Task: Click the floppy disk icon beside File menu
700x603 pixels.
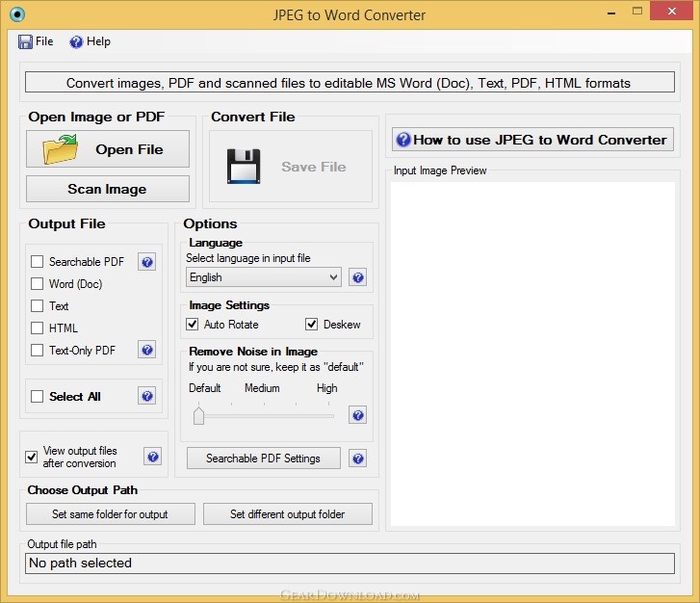Action: coord(25,41)
